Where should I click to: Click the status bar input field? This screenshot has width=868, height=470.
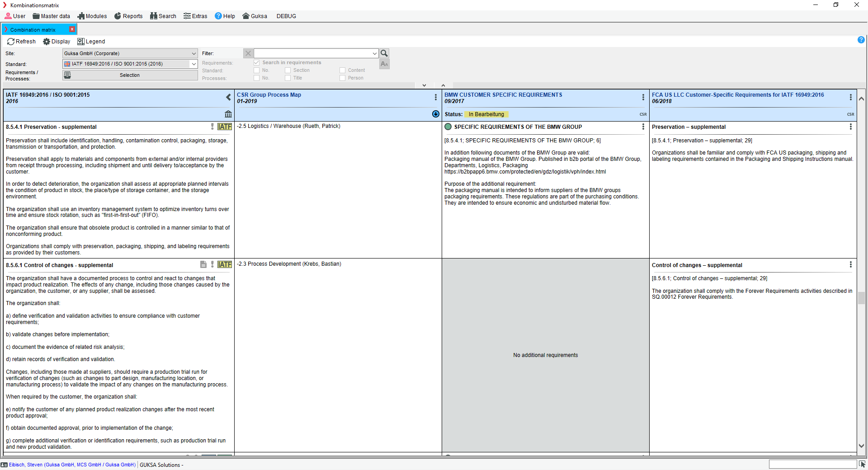click(x=812, y=464)
